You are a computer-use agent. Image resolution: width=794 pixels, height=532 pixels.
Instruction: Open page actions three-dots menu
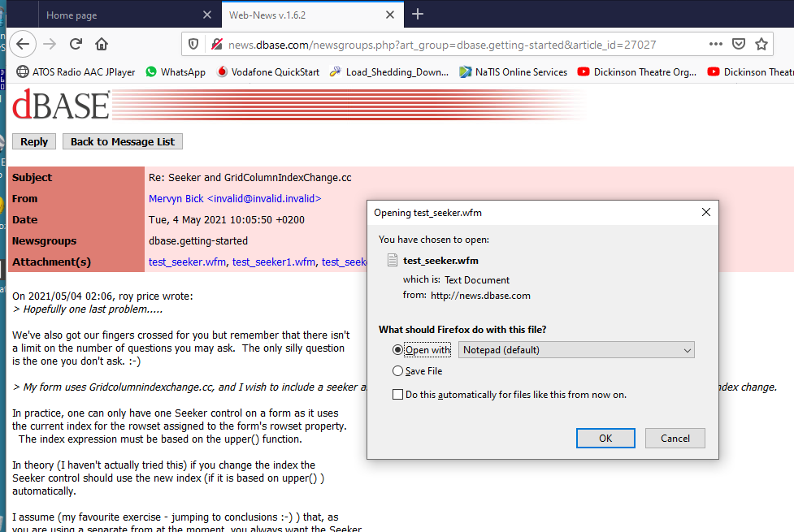pyautogui.click(x=715, y=44)
